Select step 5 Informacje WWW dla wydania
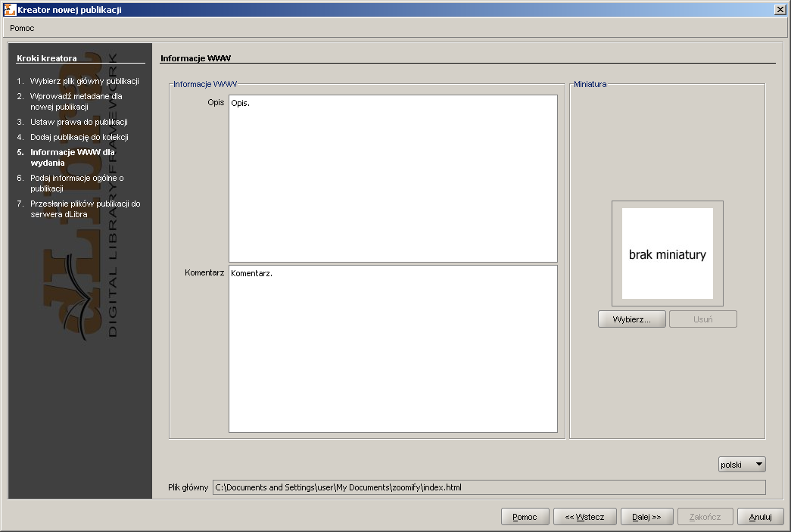 pyautogui.click(x=66, y=157)
